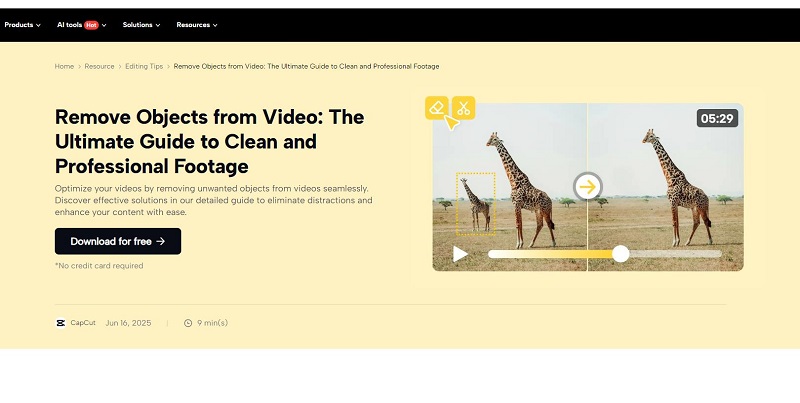Go to Home in the breadcrumb
Viewport: 800px width, 403px height.
(64, 66)
